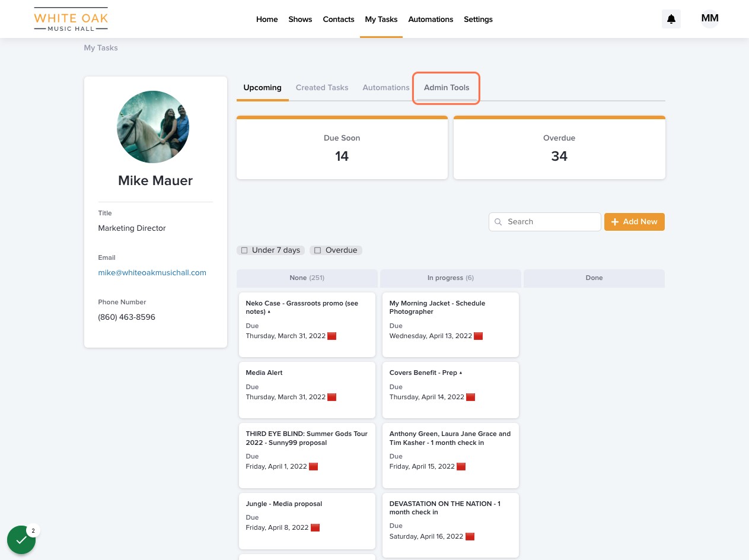Image resolution: width=749 pixels, height=560 pixels.
Task: Click red flag on Jungle Media proposal
Action: (315, 527)
